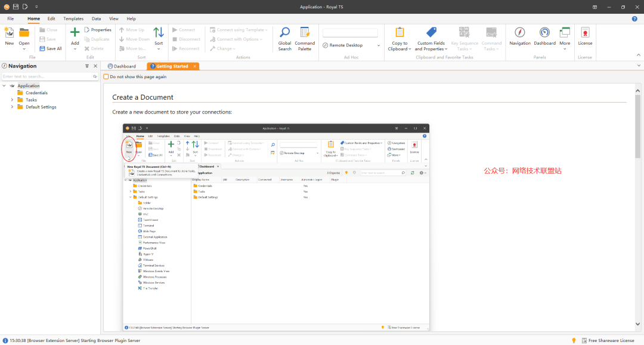
Task: Create a New document from ribbon
Action: coord(9,36)
